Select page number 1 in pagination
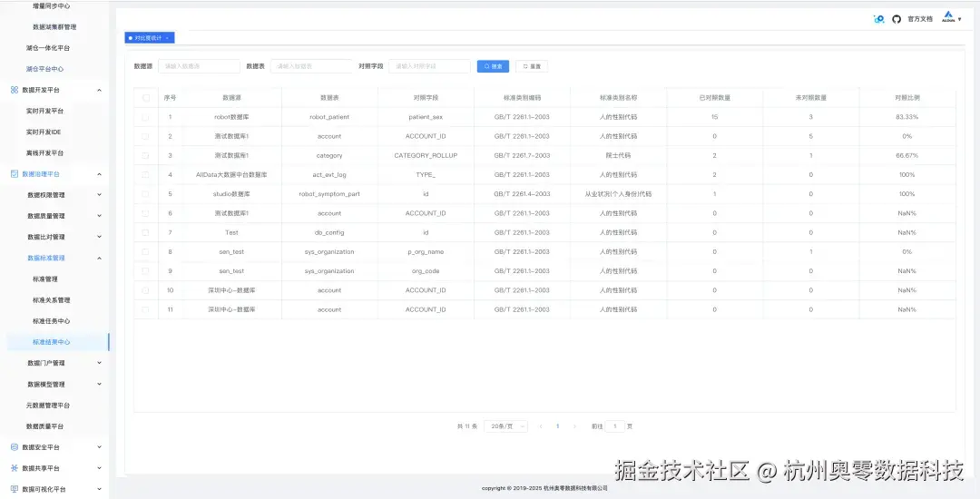Image resolution: width=980 pixels, height=499 pixels. point(557,426)
